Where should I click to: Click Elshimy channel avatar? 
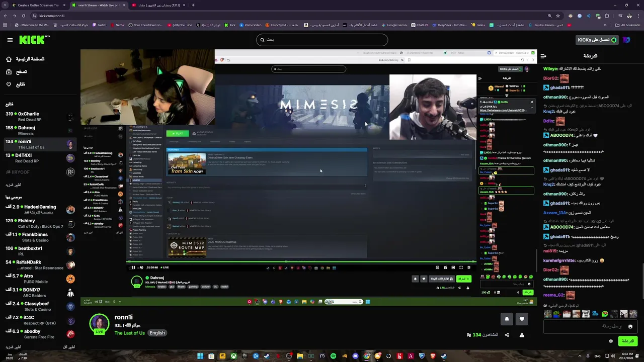70,223
